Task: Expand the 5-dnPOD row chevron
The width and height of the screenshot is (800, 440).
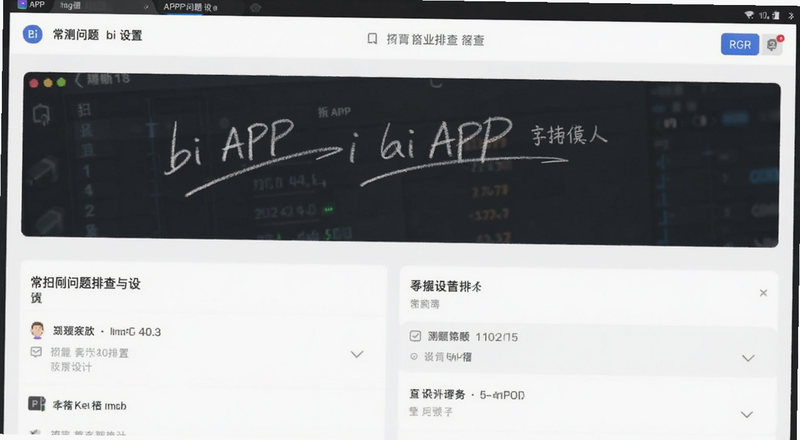Action: click(746, 414)
